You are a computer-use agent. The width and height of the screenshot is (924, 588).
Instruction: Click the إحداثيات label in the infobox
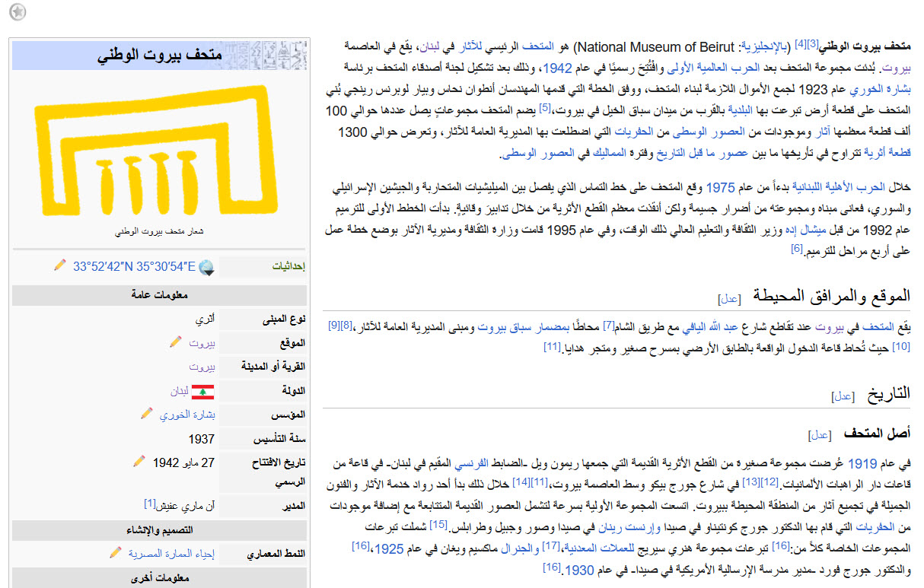click(x=288, y=267)
